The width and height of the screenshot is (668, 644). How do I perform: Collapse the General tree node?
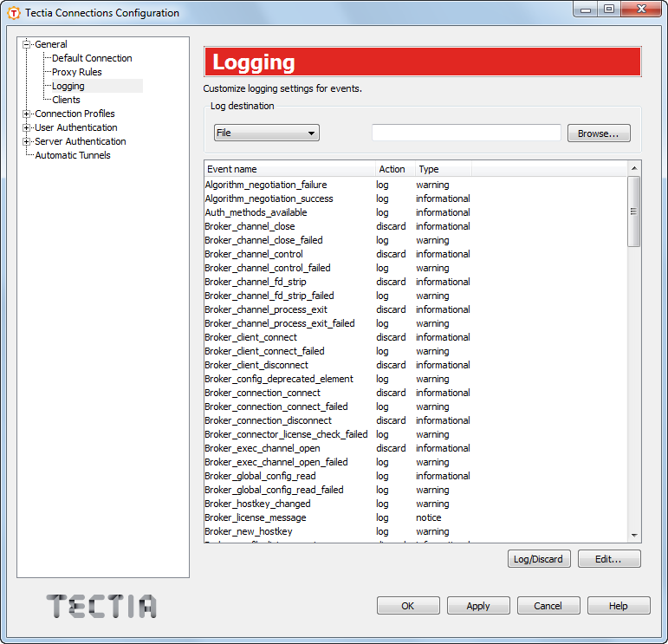27,44
